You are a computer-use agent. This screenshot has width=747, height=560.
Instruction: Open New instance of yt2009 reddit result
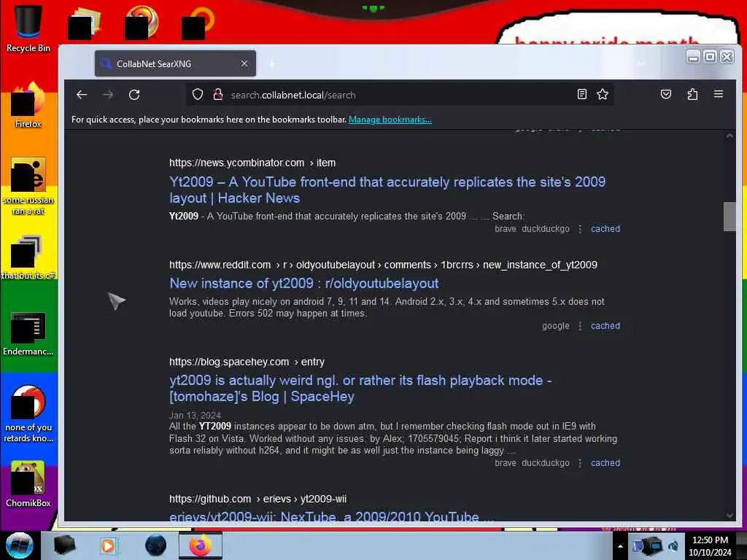pos(304,284)
